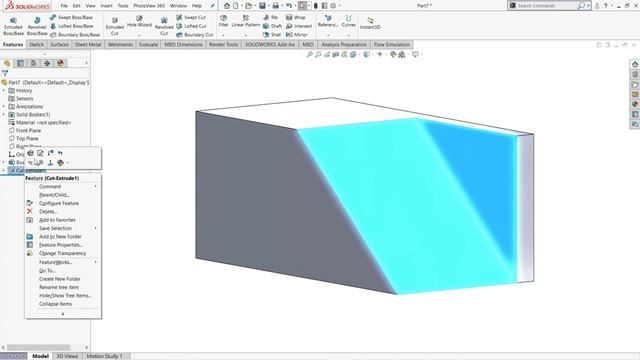Open the Motion Study 1 tab
The image size is (640, 360).
104,356
